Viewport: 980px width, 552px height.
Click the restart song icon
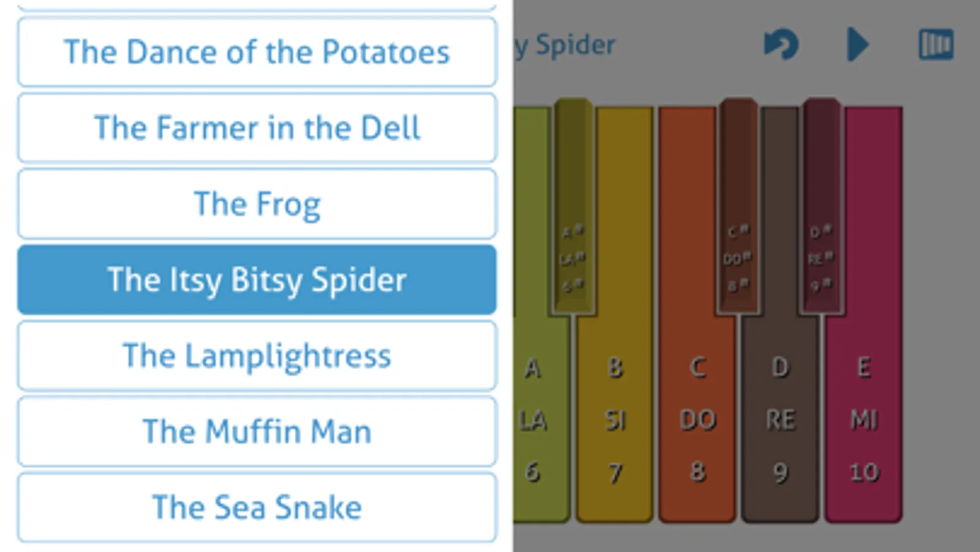tap(781, 45)
